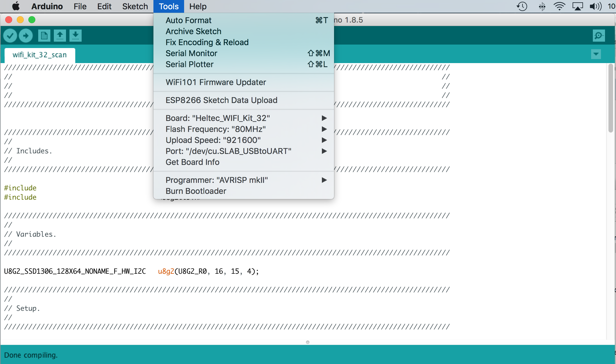The width and height of the screenshot is (616, 364).
Task: Choose Get Board Info
Action: click(x=244, y=162)
